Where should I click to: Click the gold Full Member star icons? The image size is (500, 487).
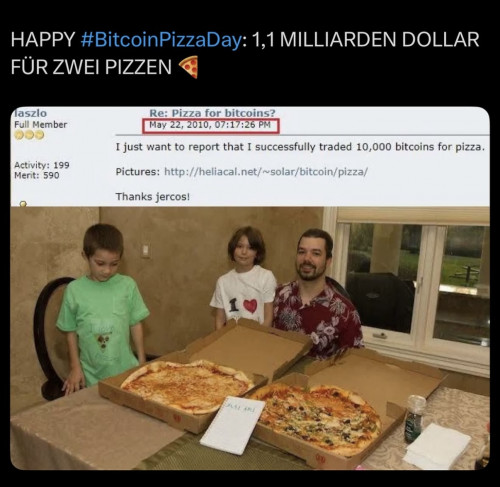(29, 135)
